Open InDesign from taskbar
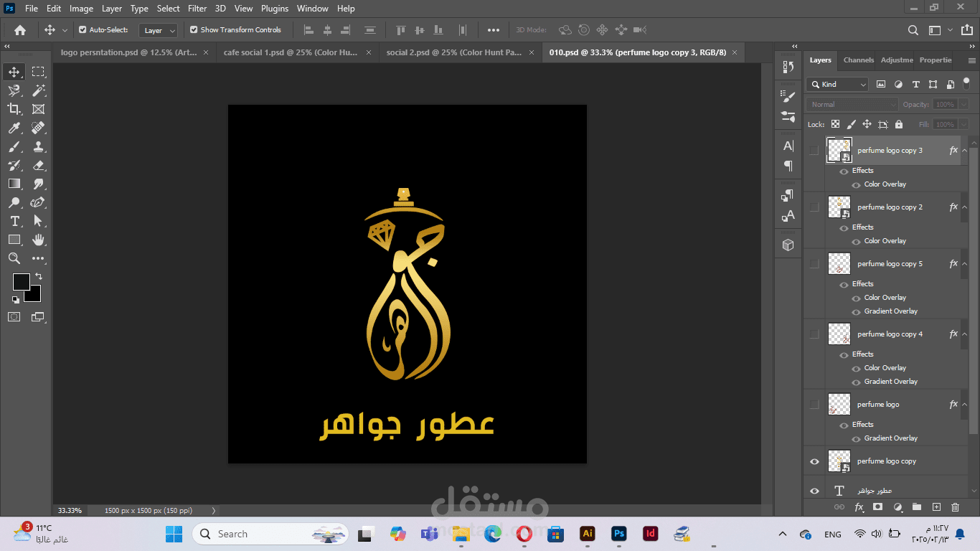 tap(651, 534)
